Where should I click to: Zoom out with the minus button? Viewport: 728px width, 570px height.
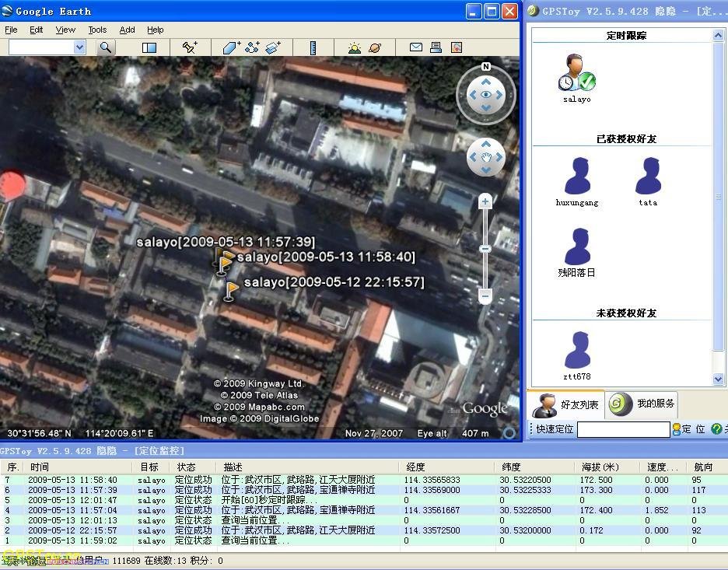pos(485,295)
